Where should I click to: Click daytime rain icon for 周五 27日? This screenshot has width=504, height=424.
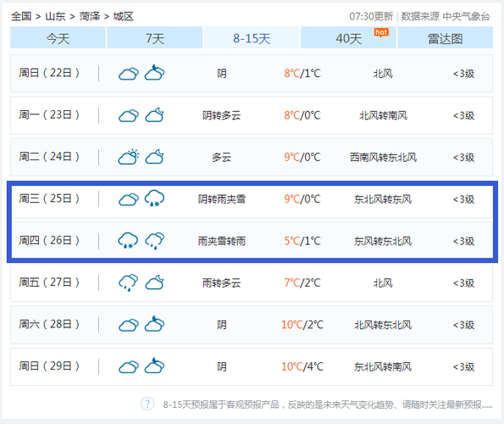click(128, 282)
